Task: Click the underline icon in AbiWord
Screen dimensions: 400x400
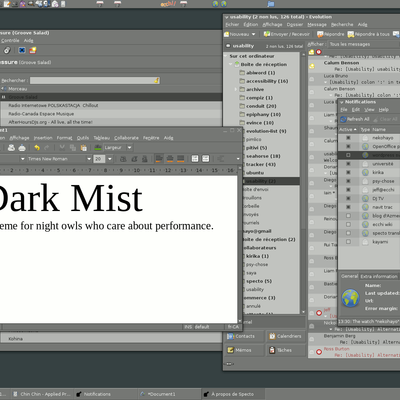Action: [x=145, y=159]
